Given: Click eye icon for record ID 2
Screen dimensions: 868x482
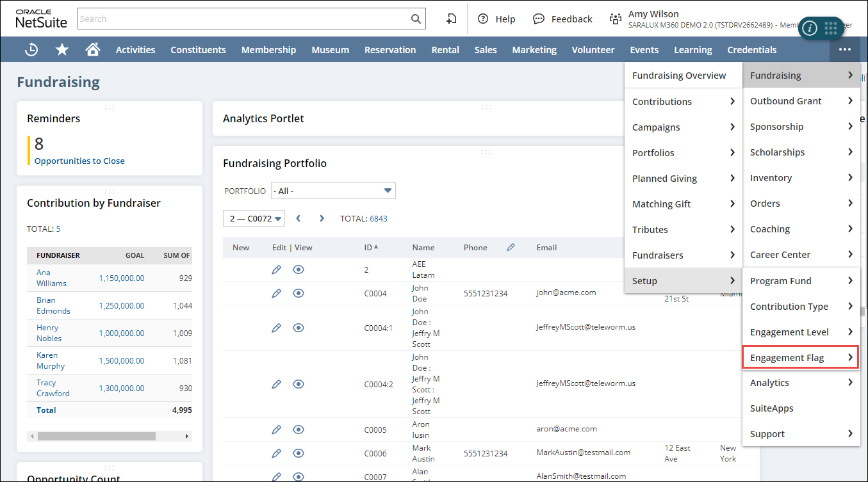Looking at the screenshot, I should click(x=298, y=269).
